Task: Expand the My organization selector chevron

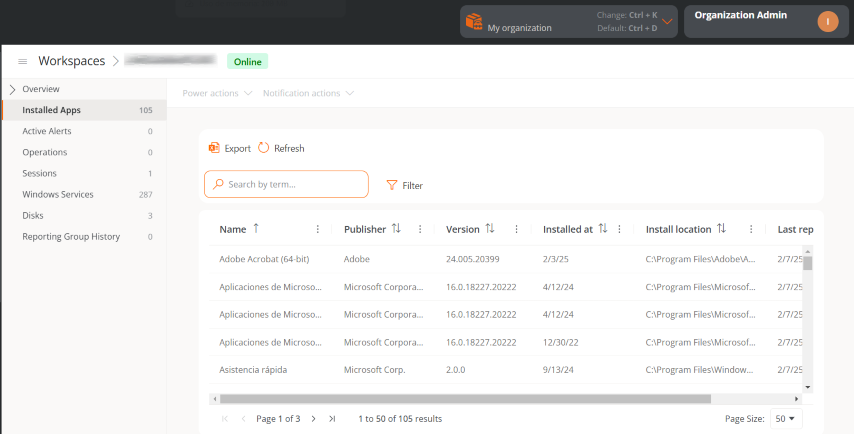Action: coord(667,22)
